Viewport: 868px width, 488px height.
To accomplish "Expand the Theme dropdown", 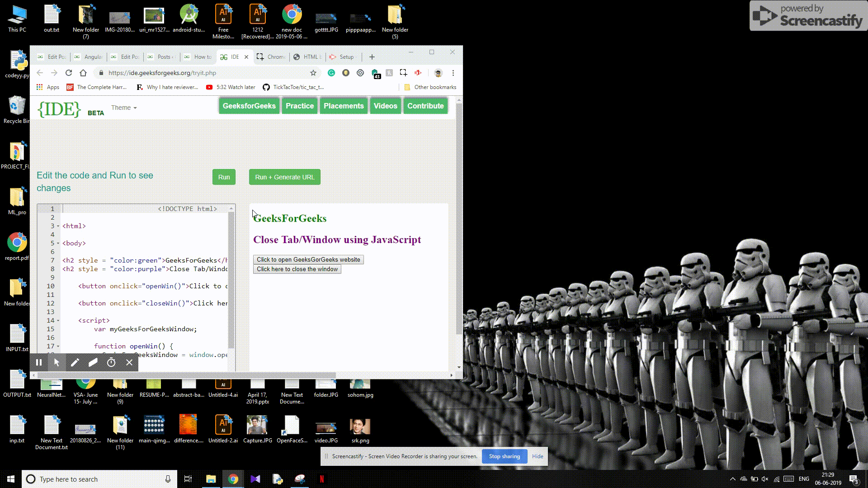I will pyautogui.click(x=124, y=108).
